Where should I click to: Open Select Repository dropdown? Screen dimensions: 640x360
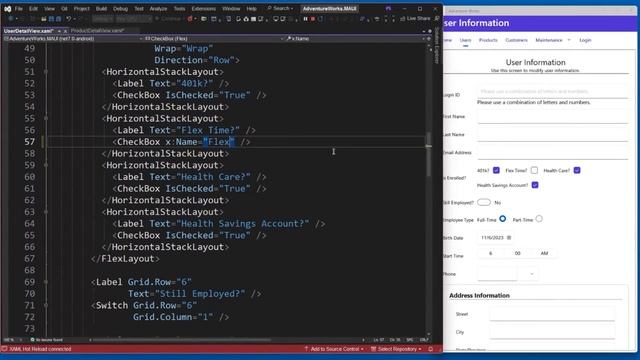click(x=396, y=349)
